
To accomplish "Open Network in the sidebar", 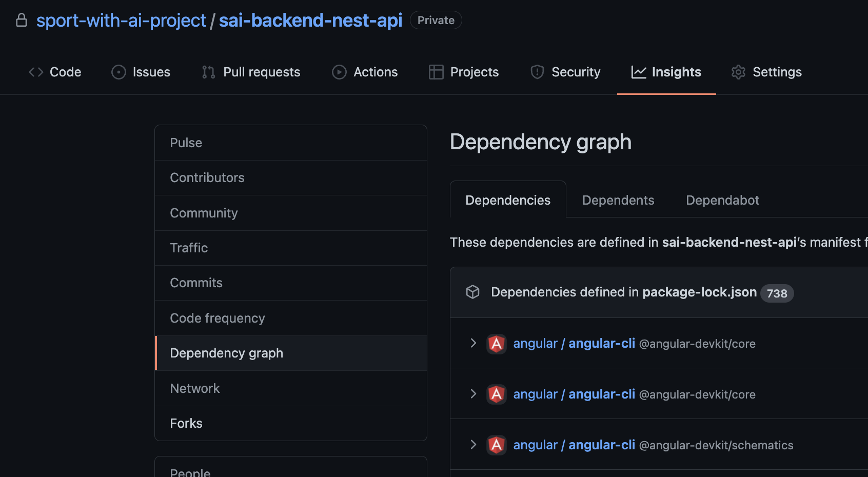I will tap(291, 388).
